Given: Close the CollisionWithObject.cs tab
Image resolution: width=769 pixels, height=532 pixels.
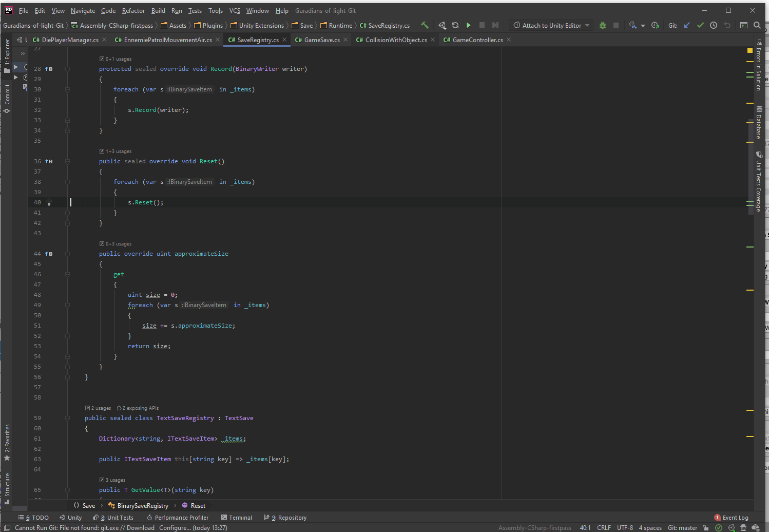Looking at the screenshot, I should (x=433, y=40).
